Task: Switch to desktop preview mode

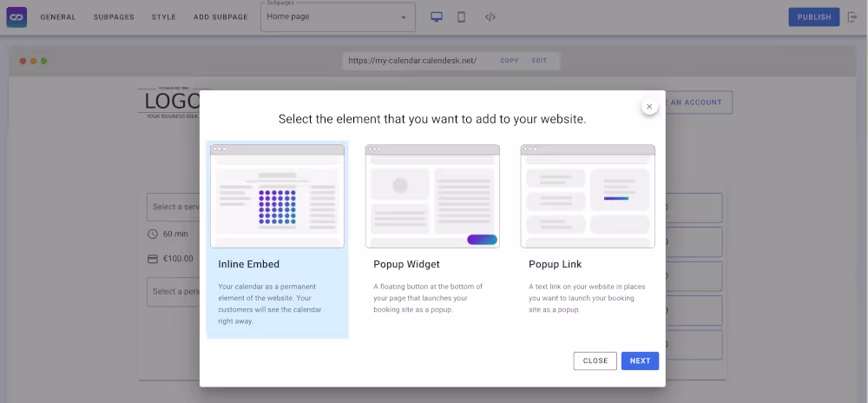Action: [x=437, y=17]
